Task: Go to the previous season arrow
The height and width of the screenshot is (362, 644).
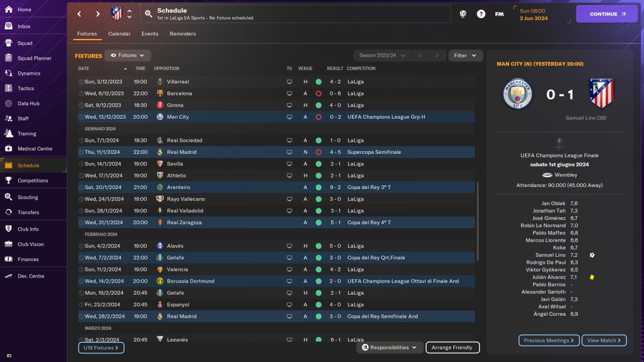Action: (420, 55)
